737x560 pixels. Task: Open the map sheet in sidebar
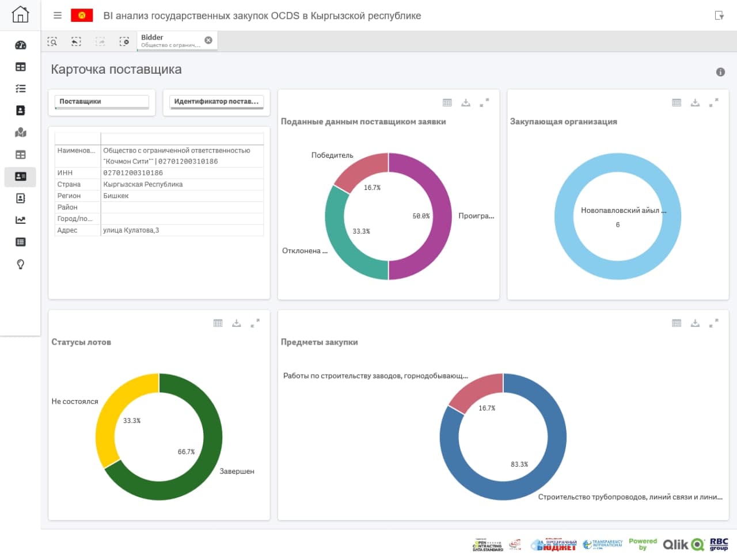pos(21,132)
